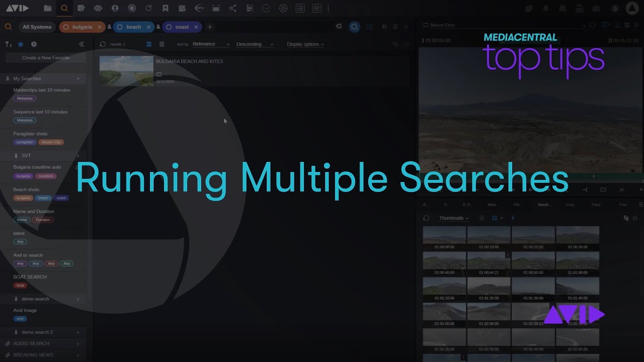Open Thumbnails dropdown in asset panel

[x=453, y=218]
